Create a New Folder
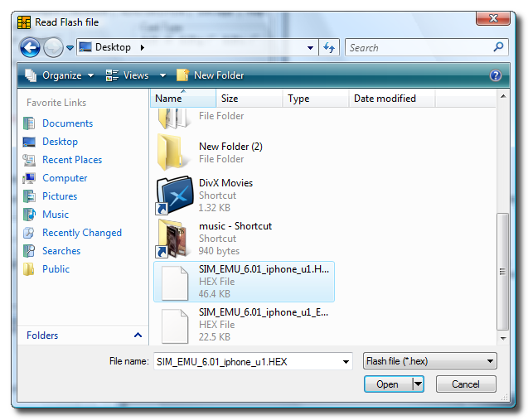Viewport: 528px width, 420px height. click(211, 75)
